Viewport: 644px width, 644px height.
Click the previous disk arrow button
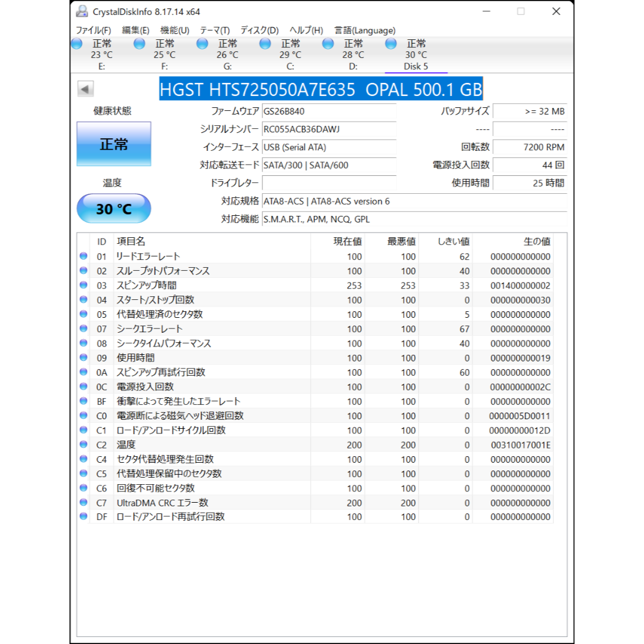point(85,89)
